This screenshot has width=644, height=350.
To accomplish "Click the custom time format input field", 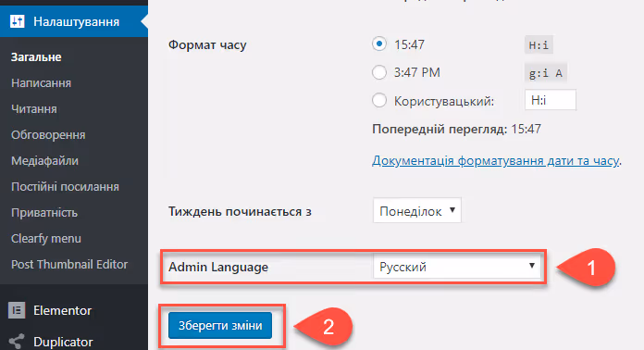I will click(x=551, y=100).
